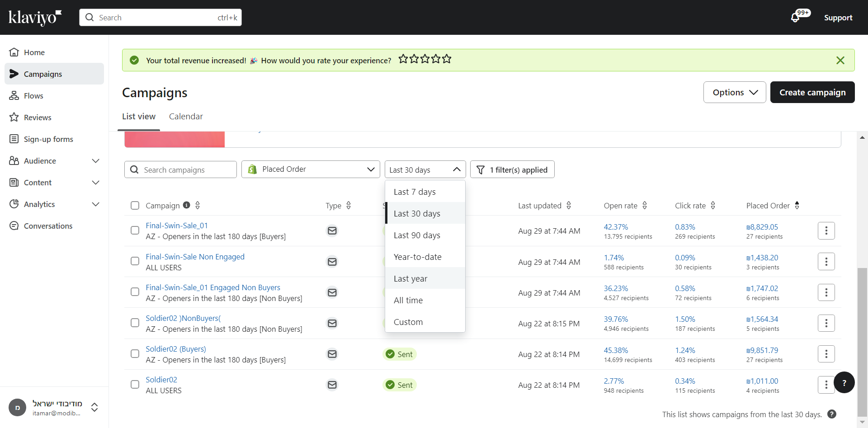868x428 pixels.
Task: Click the fifth rating star in banner
Action: (447, 59)
